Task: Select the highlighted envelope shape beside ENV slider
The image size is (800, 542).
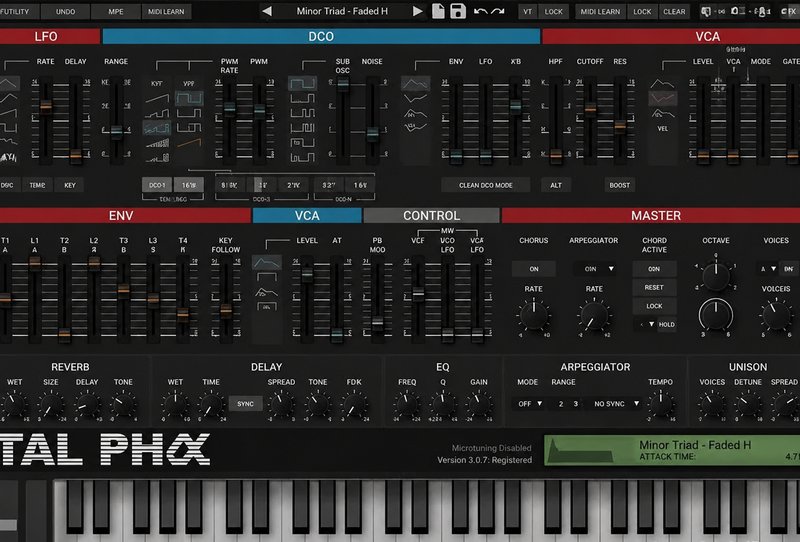Action: [x=415, y=83]
